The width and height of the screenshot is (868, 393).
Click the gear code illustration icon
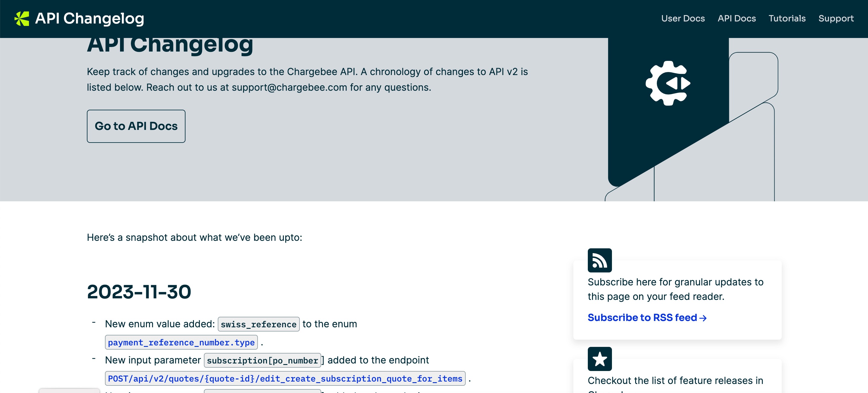pyautogui.click(x=668, y=83)
